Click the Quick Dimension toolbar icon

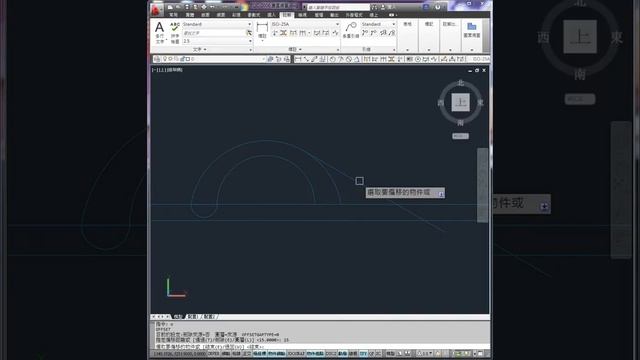pyautogui.click(x=367, y=59)
